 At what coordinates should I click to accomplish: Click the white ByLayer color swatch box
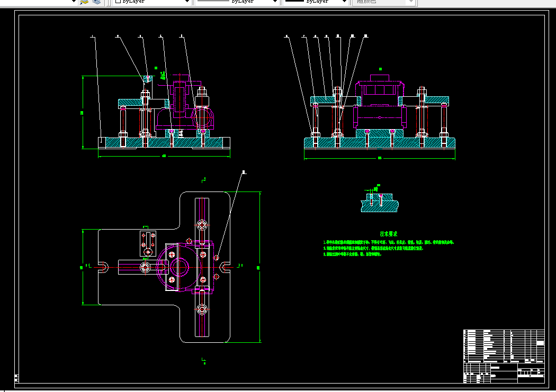tap(118, 2)
